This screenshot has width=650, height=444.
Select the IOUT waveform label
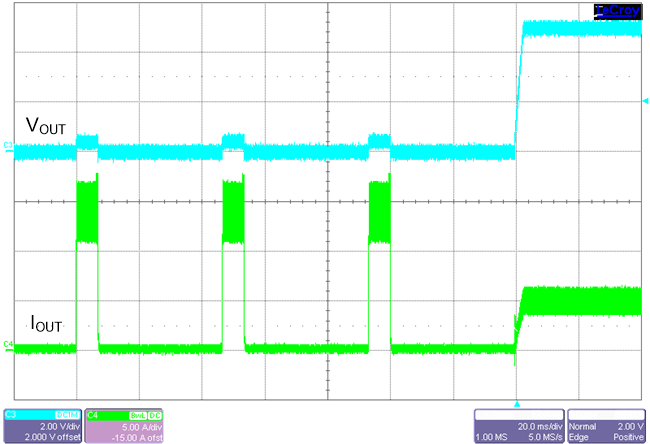click(x=46, y=323)
